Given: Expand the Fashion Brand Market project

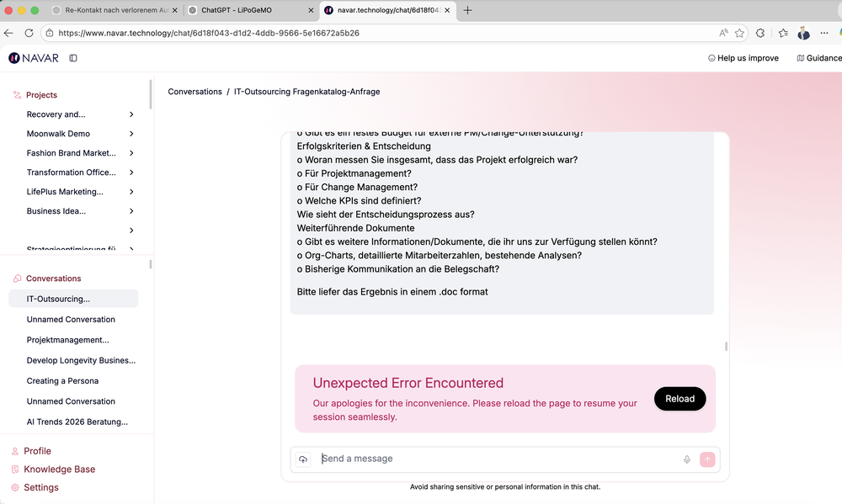Looking at the screenshot, I should [131, 153].
